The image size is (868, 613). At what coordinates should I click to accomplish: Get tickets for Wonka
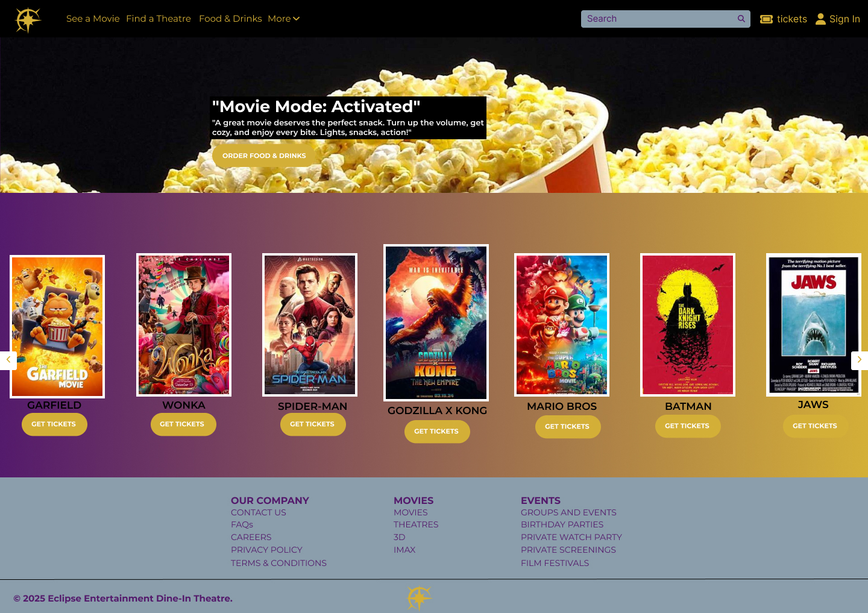coord(183,424)
